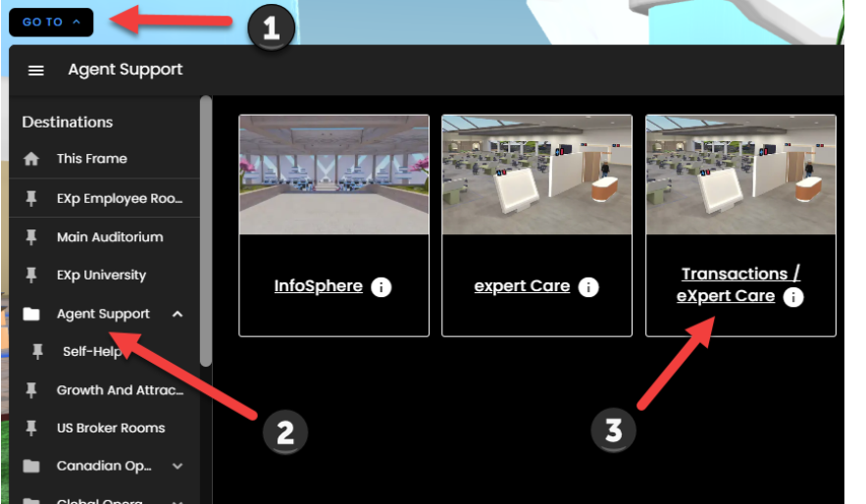
Task: Open the hamburger menu beside Agent Support
Action: (x=36, y=70)
